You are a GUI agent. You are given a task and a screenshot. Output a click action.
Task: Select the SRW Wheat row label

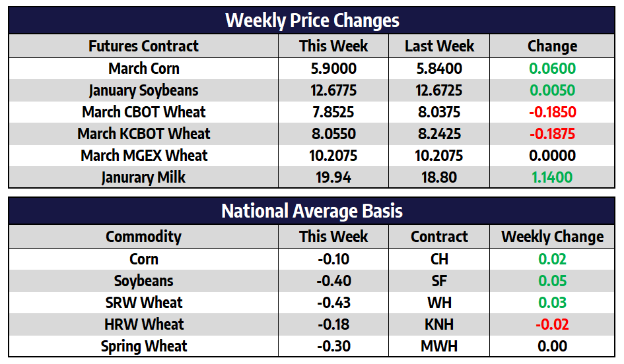143,303
